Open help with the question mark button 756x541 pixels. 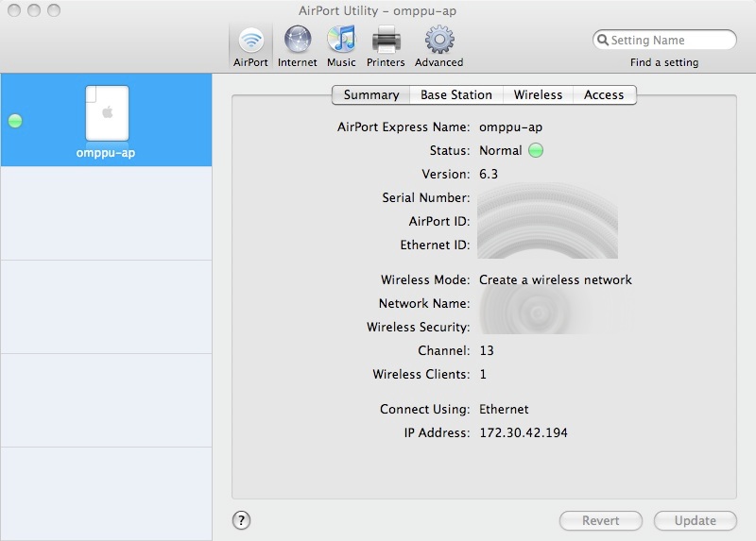(241, 520)
